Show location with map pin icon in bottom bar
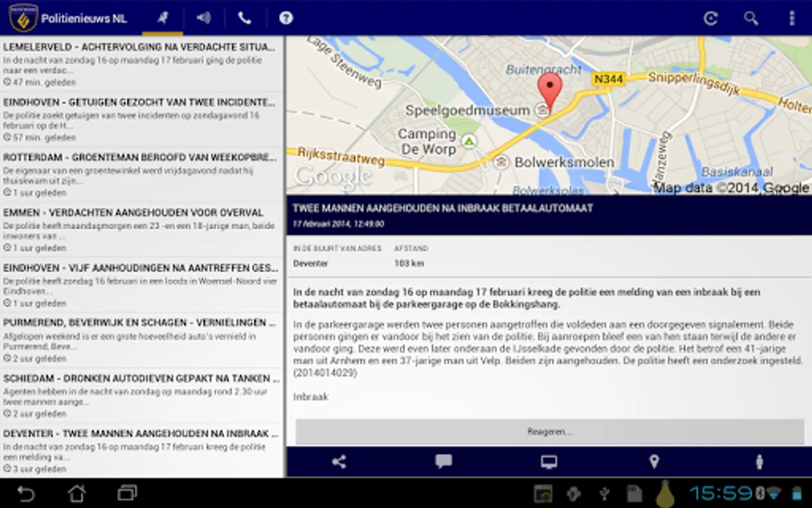812x508 pixels. [x=654, y=462]
